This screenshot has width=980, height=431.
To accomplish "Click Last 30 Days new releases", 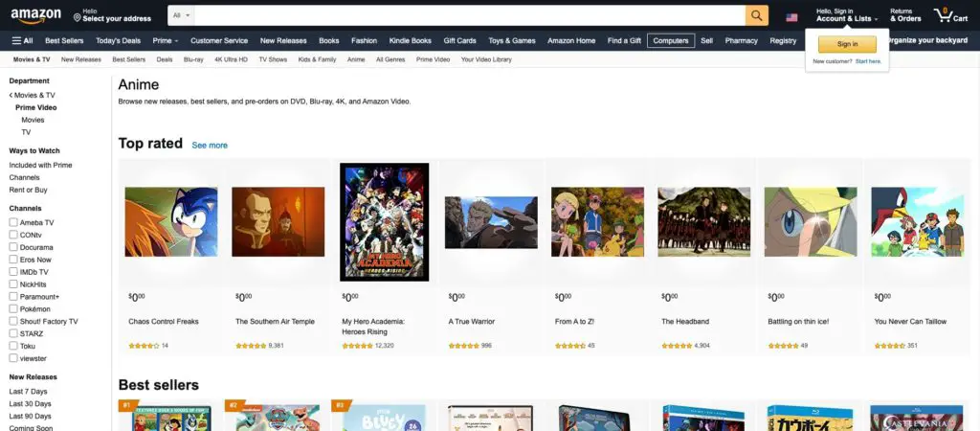I will click(x=30, y=404).
